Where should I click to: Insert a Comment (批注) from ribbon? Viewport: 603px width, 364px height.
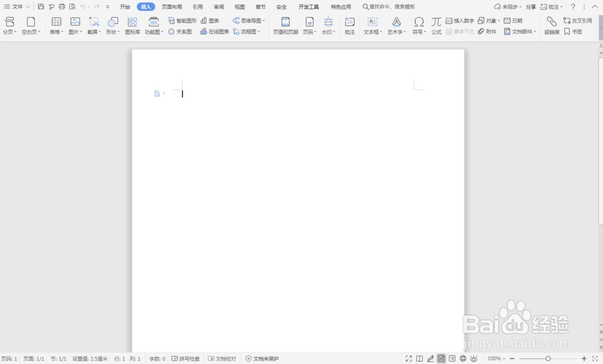click(x=350, y=26)
